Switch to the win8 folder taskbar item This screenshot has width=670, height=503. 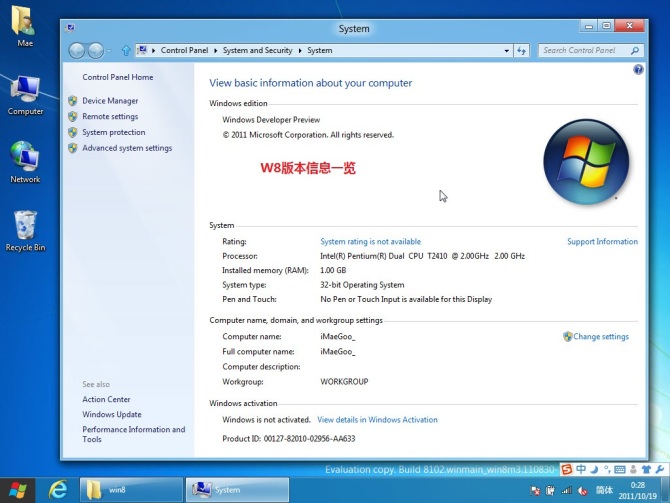131,490
